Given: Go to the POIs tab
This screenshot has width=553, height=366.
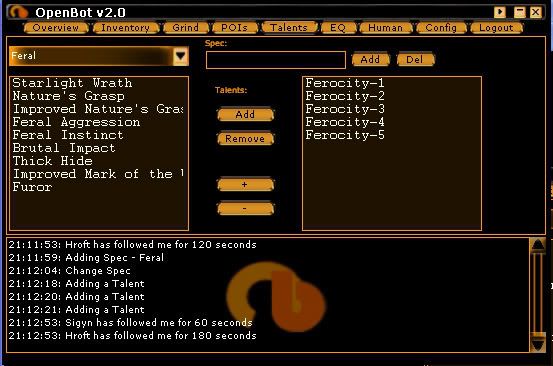Looking at the screenshot, I should [235, 28].
